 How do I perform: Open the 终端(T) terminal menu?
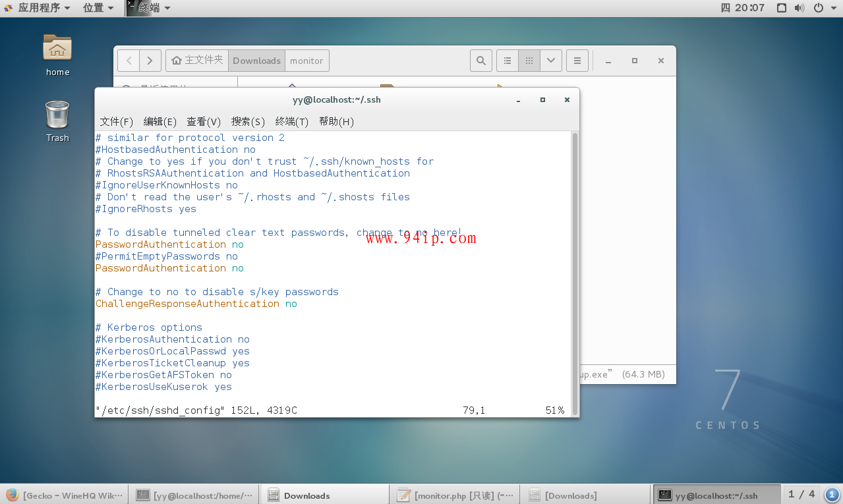pos(292,121)
